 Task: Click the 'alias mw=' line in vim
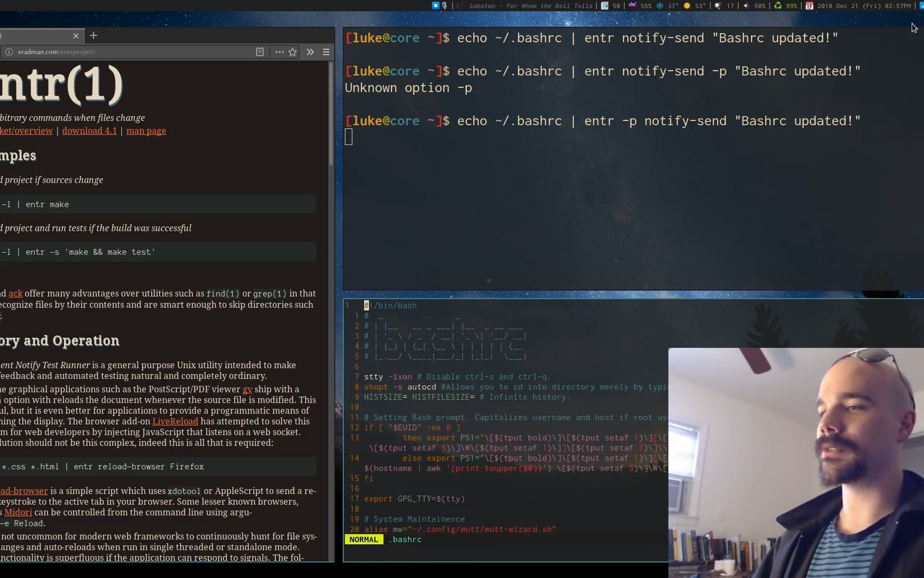(x=460, y=529)
